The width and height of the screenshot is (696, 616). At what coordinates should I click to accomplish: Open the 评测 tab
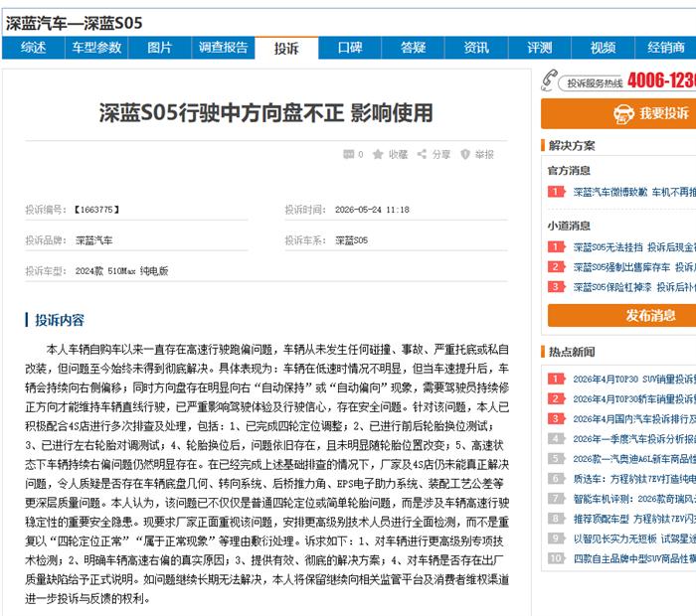click(x=539, y=48)
